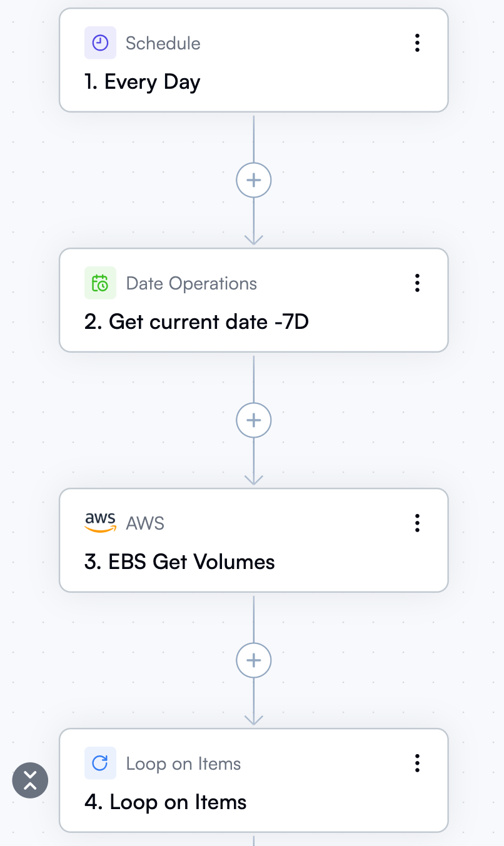Viewport: 504px width, 846px height.
Task: Open the kebab menu on EBS Get Volumes
Action: click(x=417, y=523)
